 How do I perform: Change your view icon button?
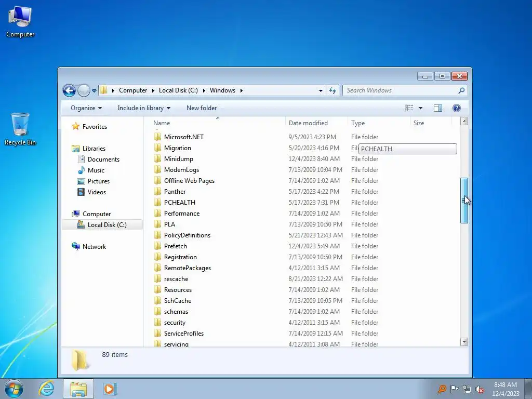[x=409, y=108]
